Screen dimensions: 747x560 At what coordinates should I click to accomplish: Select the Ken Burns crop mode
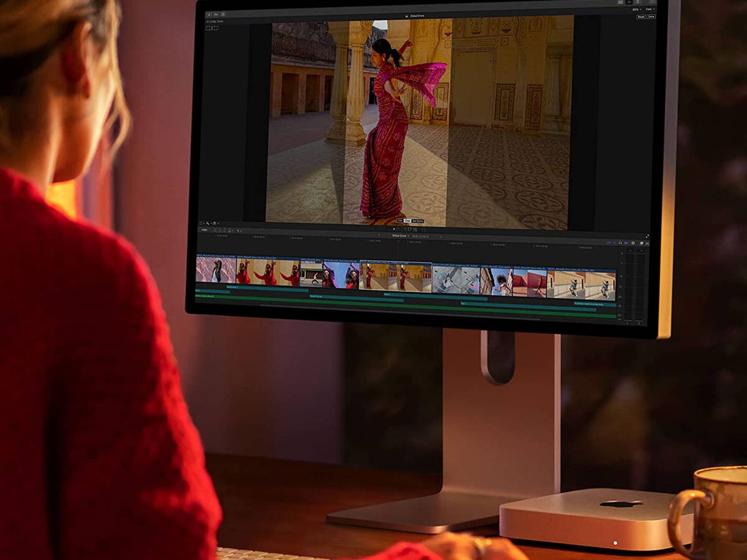point(417,221)
